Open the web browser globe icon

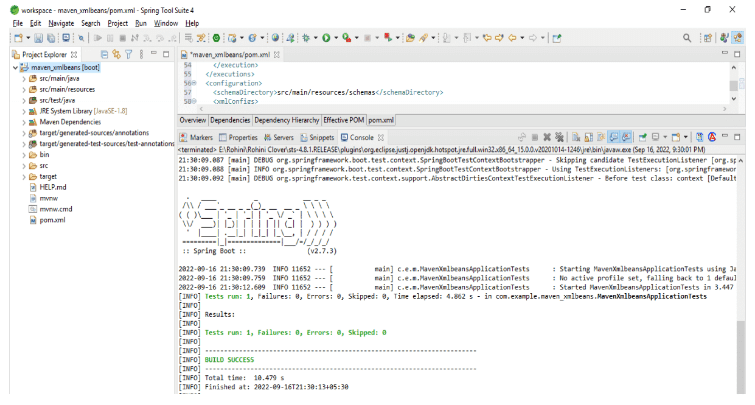(275, 38)
